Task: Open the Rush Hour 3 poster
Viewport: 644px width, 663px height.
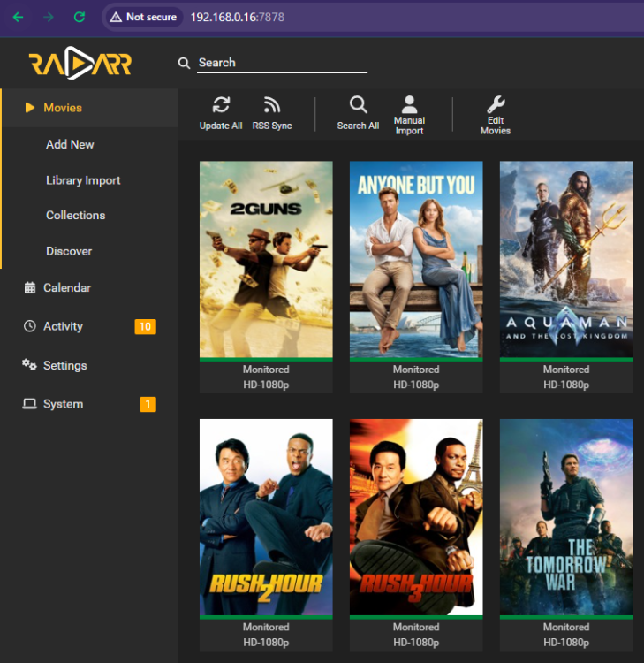Action: pos(416,517)
